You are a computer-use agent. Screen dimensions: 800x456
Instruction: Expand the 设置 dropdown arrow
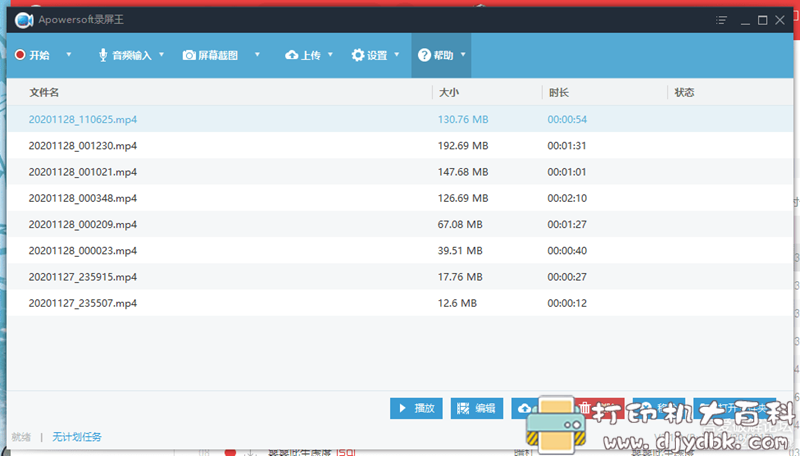coord(396,54)
